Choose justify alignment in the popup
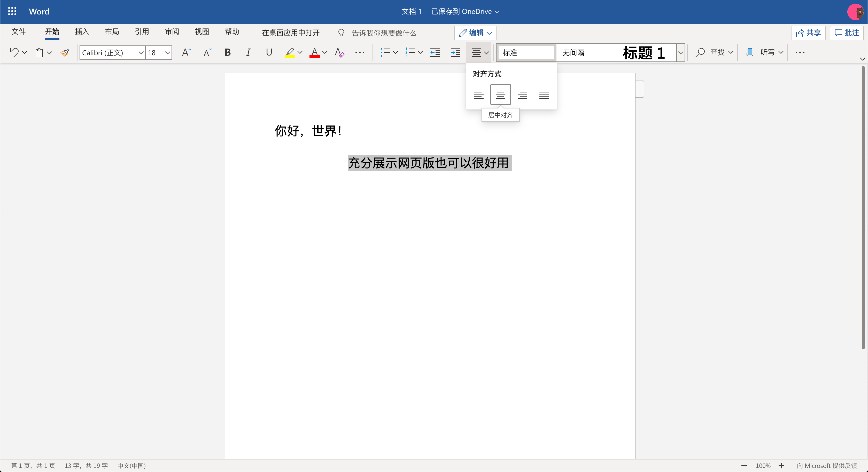 tap(544, 94)
